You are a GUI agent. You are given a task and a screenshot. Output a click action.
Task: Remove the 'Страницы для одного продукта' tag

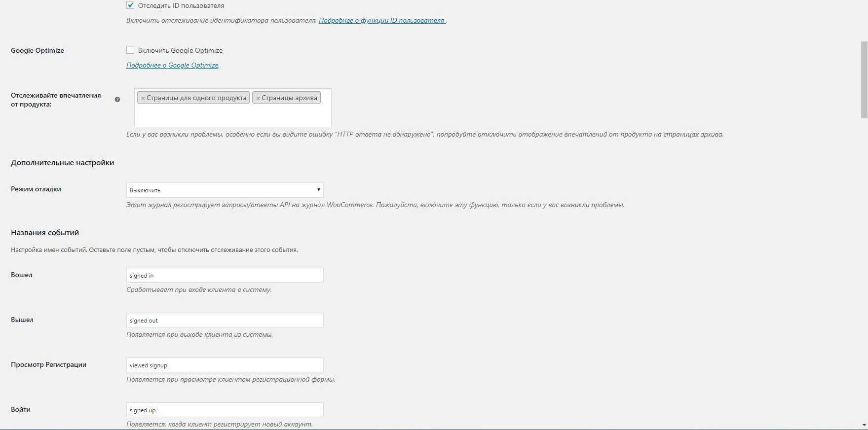coord(143,98)
